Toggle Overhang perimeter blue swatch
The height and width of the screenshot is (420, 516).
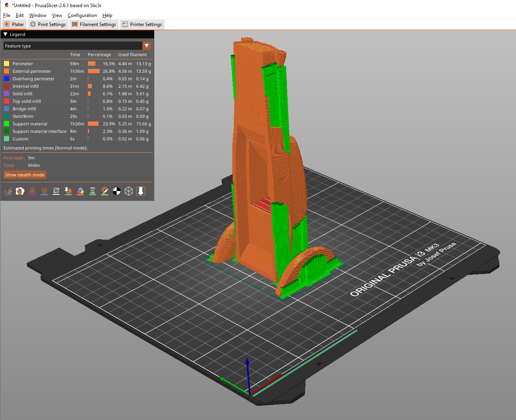tap(6, 79)
